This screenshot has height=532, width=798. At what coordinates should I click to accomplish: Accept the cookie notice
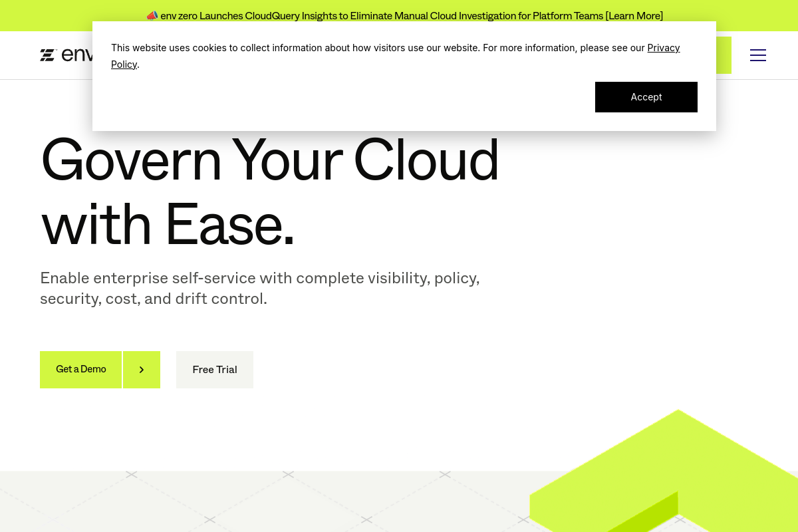click(x=646, y=97)
